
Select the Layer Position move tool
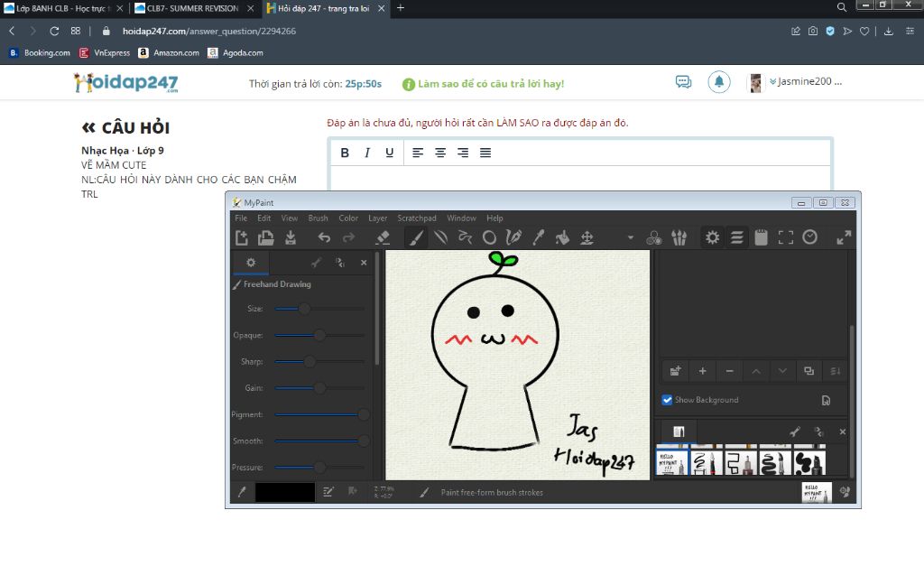click(587, 237)
